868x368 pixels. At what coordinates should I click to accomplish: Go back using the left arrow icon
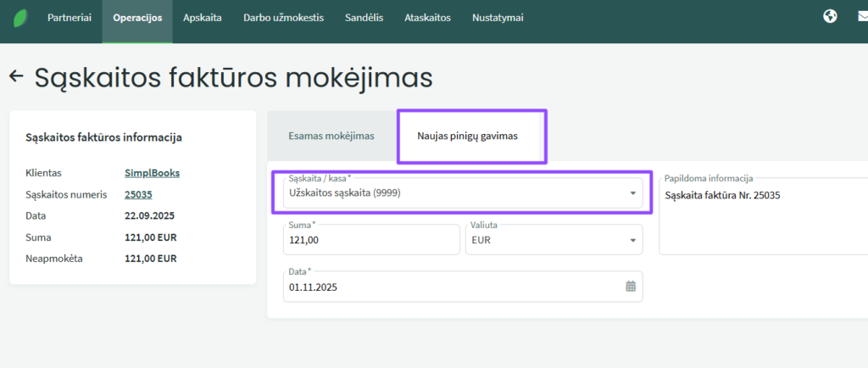click(x=15, y=77)
